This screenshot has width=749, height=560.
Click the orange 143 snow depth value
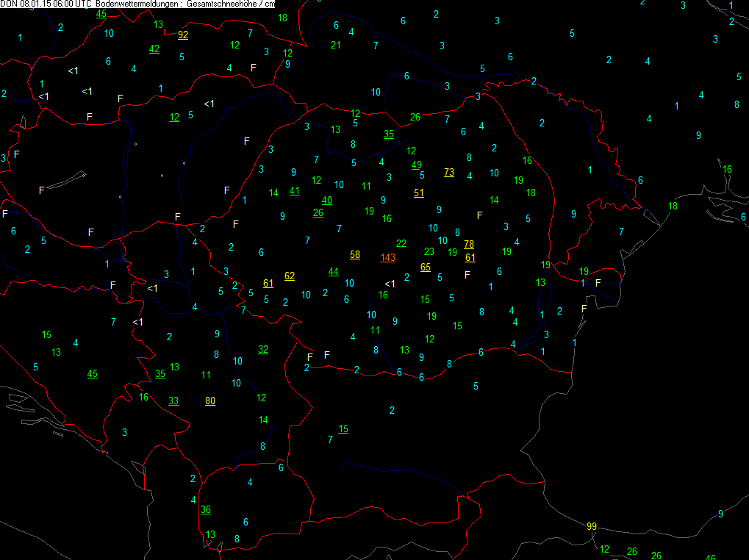click(x=388, y=258)
